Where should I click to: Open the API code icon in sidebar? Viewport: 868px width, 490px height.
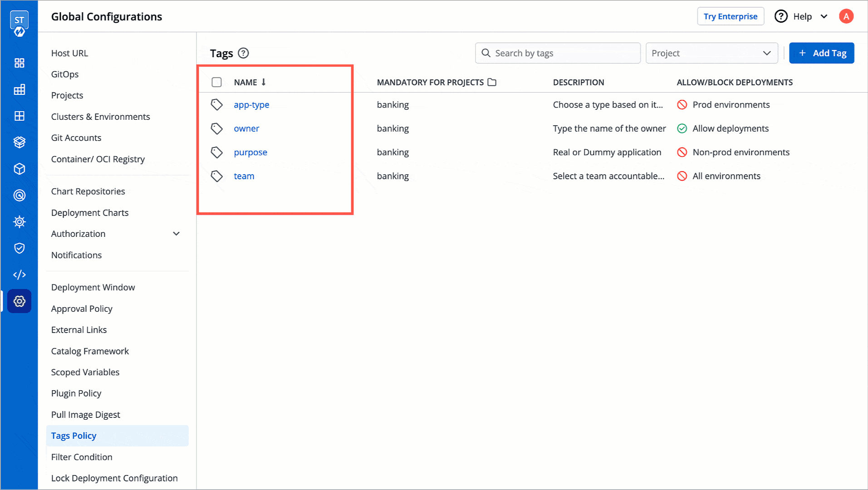(19, 274)
